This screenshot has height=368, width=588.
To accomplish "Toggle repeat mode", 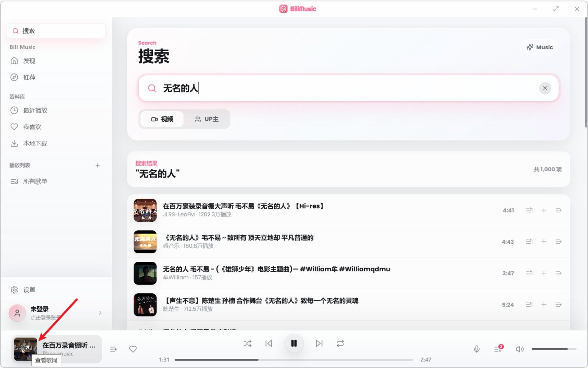I will click(x=340, y=343).
